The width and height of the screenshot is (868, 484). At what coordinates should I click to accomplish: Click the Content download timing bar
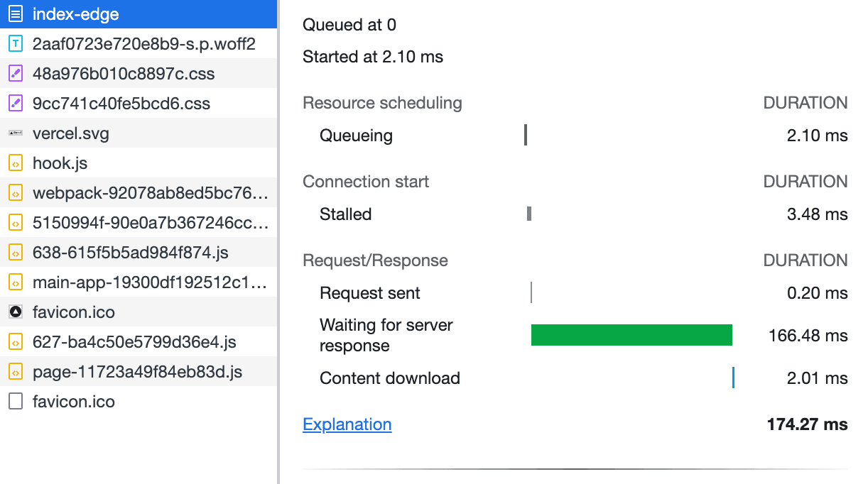click(733, 378)
